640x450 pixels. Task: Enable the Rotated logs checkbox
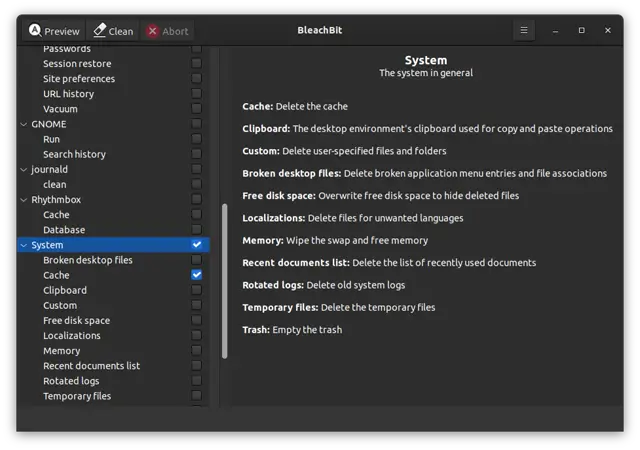coord(197,381)
